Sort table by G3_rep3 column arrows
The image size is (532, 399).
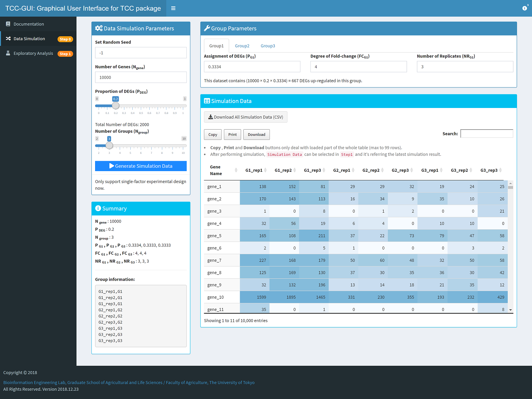click(500, 170)
